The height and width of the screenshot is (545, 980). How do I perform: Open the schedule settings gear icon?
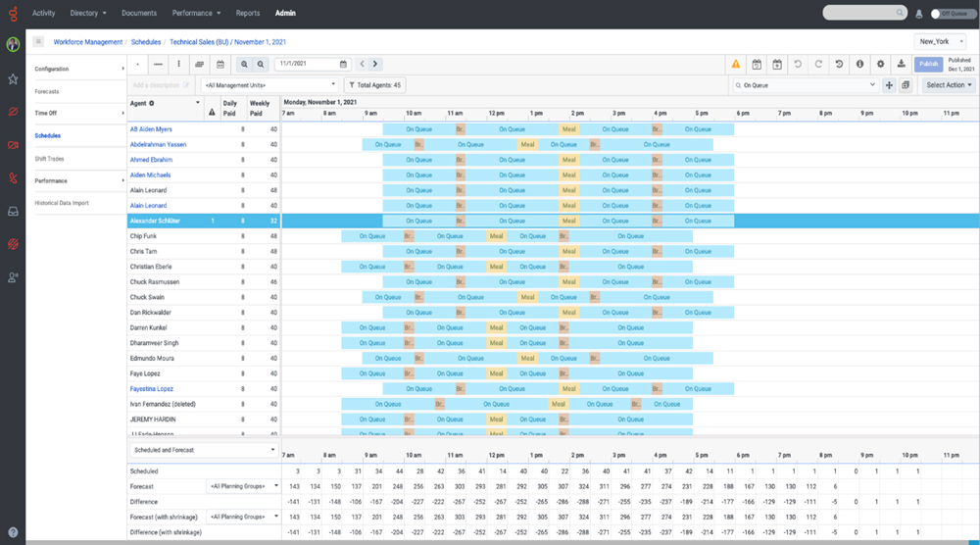[x=880, y=64]
